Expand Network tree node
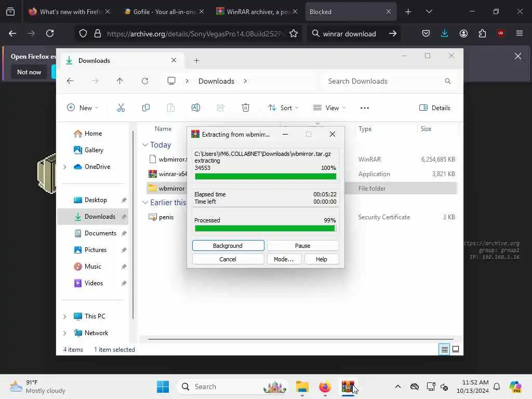The height and width of the screenshot is (399, 532). (65, 333)
